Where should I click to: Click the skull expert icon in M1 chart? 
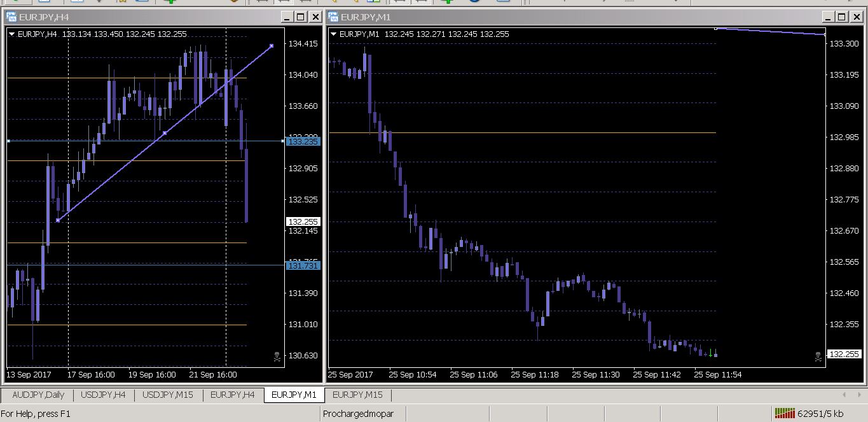(818, 357)
